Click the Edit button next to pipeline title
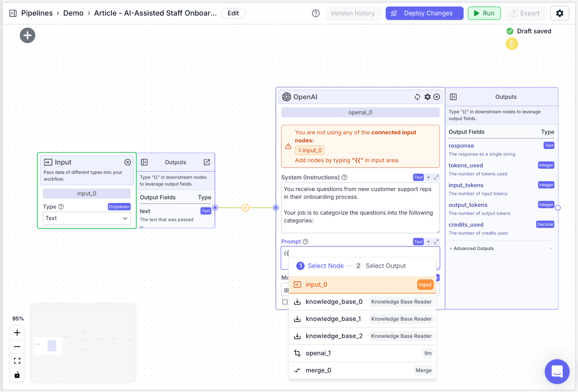The image size is (578, 392). click(x=233, y=13)
